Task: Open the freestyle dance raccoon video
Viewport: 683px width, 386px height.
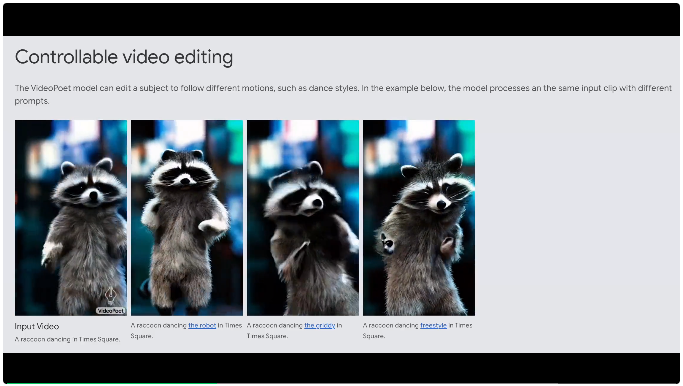Action: click(x=419, y=218)
